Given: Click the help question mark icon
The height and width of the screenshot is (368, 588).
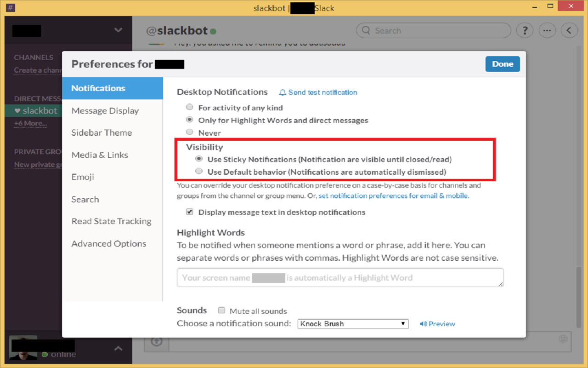Looking at the screenshot, I should pyautogui.click(x=525, y=31).
